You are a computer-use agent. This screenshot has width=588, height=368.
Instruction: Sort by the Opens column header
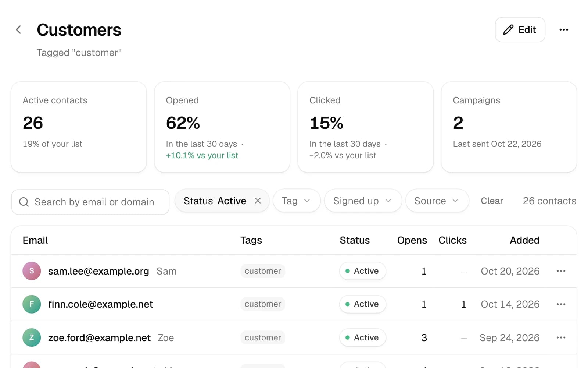click(x=412, y=240)
